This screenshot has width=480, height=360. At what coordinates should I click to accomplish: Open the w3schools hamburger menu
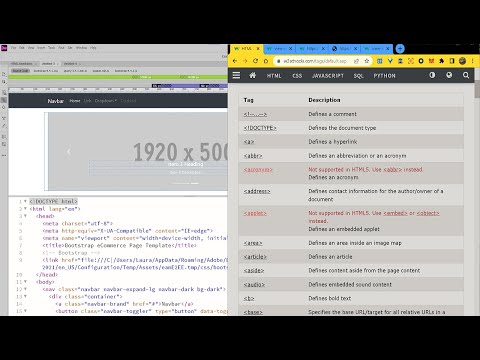236,75
